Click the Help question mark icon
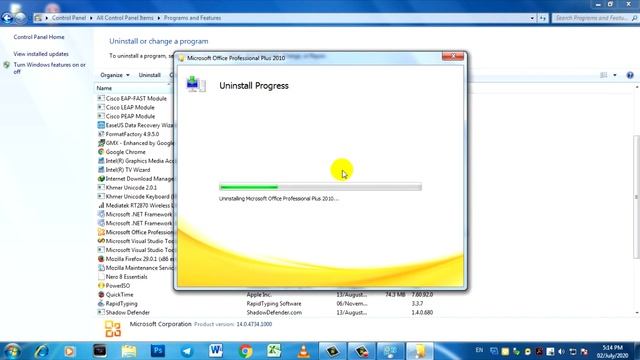 [x=630, y=75]
